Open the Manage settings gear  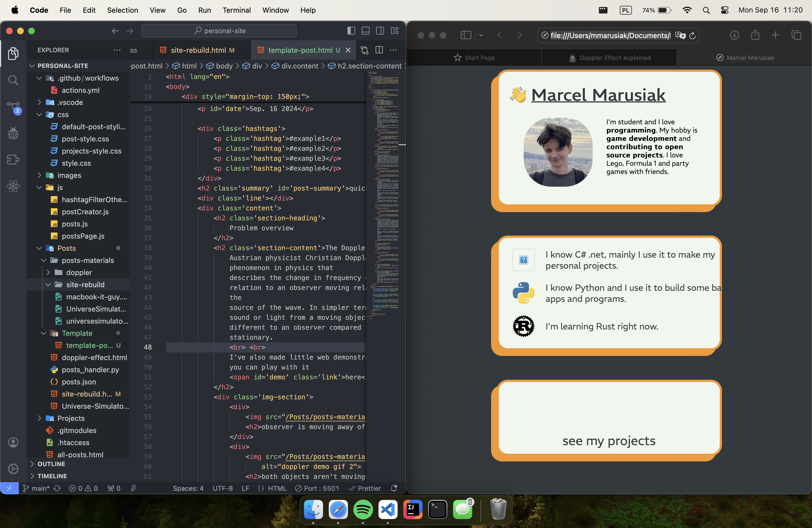13,469
